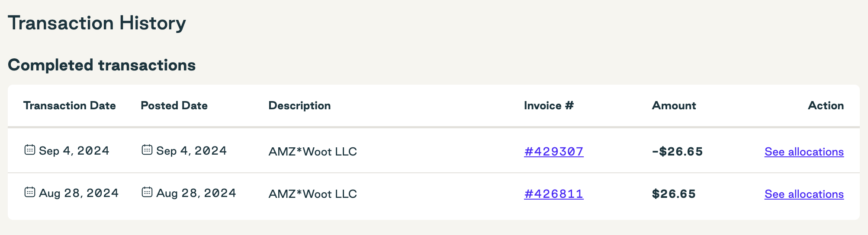The height and width of the screenshot is (235, 868).
Task: Click calendar icon beside Sep 4 posted date
Action: tap(147, 150)
